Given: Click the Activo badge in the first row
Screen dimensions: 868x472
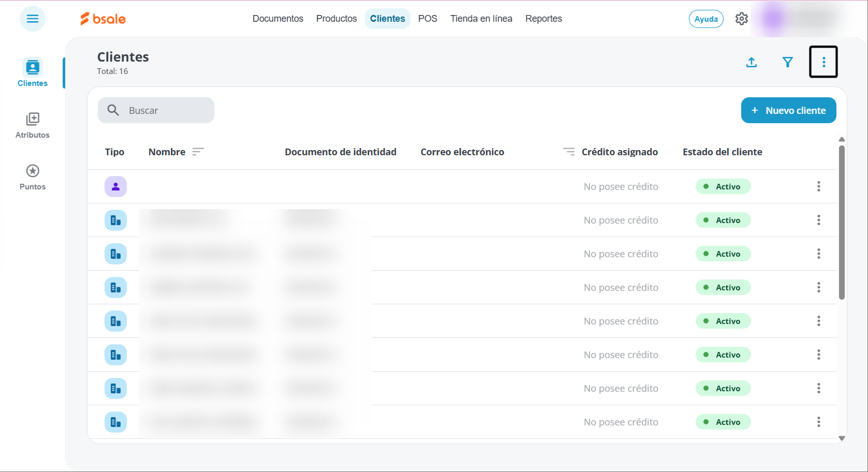Looking at the screenshot, I should 723,186.
